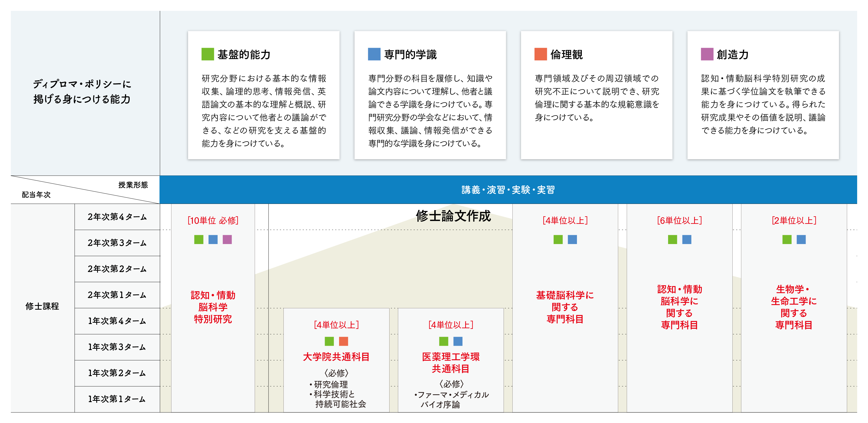Select the 2年次第4ターム row

(x=117, y=217)
